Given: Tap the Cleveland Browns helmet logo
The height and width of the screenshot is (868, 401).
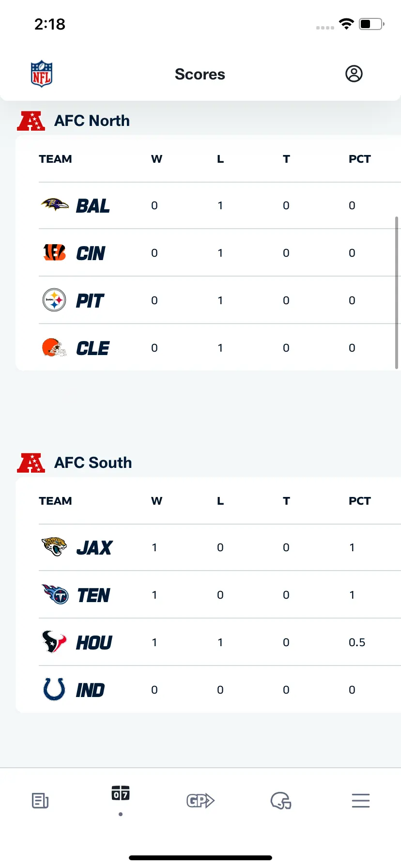Looking at the screenshot, I should tap(54, 347).
